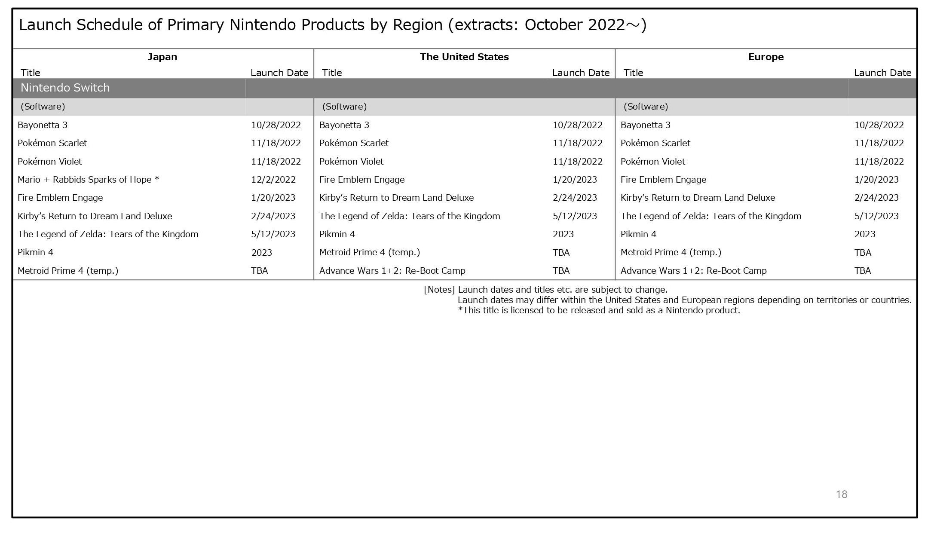Click Kirby's Return to Dream Land Europe entry
Screen dimensions: 934x560
click(x=698, y=198)
